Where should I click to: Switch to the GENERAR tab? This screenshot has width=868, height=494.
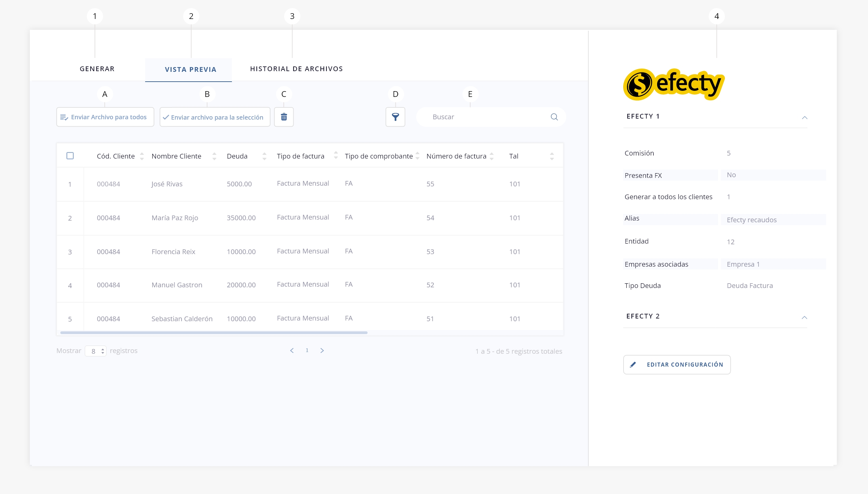[97, 69]
